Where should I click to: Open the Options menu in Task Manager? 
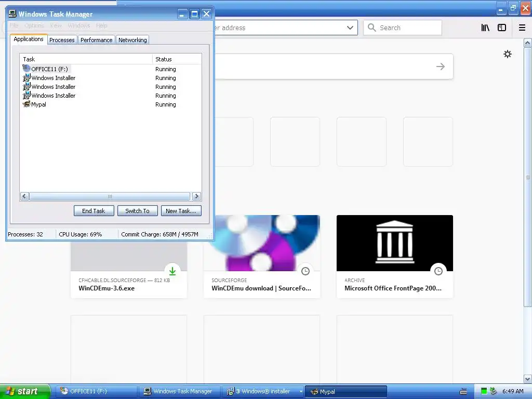tap(34, 25)
